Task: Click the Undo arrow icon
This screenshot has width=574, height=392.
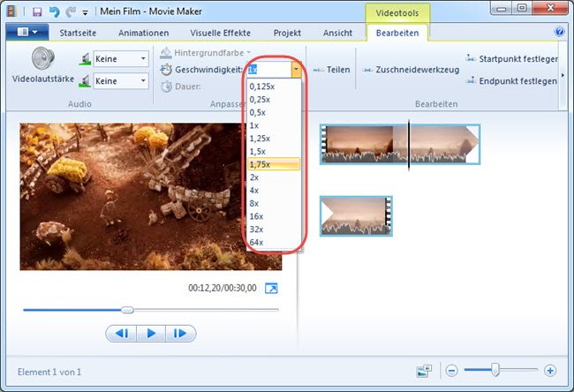Action: click(54, 12)
